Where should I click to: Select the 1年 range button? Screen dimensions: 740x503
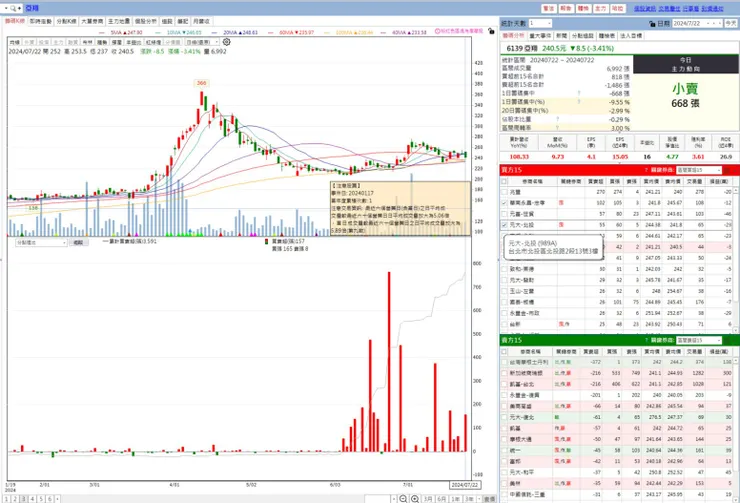tap(455, 499)
